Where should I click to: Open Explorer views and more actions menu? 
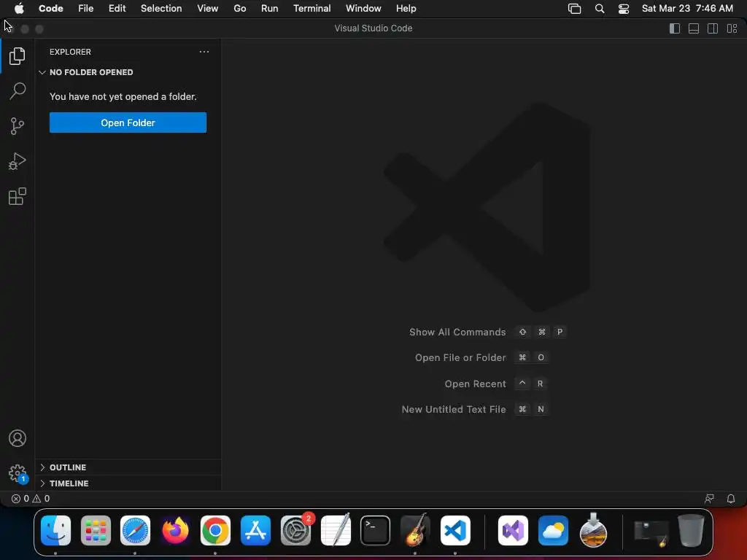[204, 52]
